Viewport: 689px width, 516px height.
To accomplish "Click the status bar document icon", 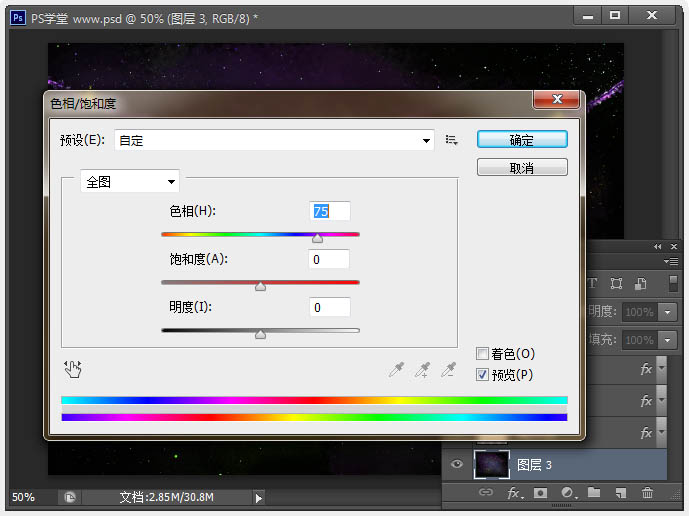I will point(69,497).
